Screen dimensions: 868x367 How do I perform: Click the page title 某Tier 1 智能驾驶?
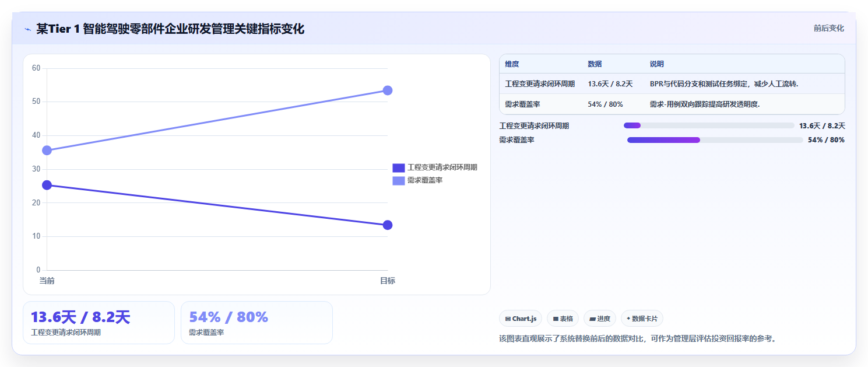170,29
